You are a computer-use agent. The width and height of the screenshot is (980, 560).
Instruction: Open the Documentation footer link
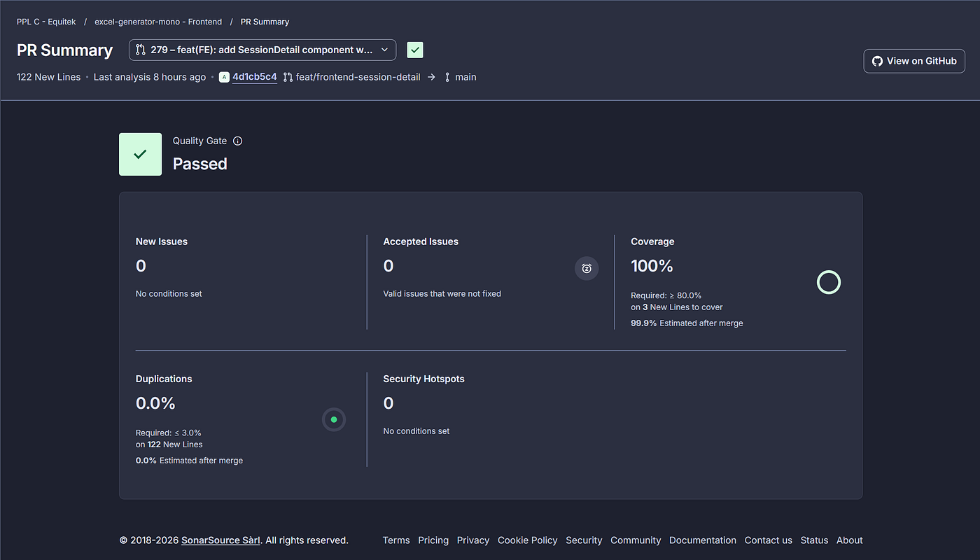click(703, 540)
